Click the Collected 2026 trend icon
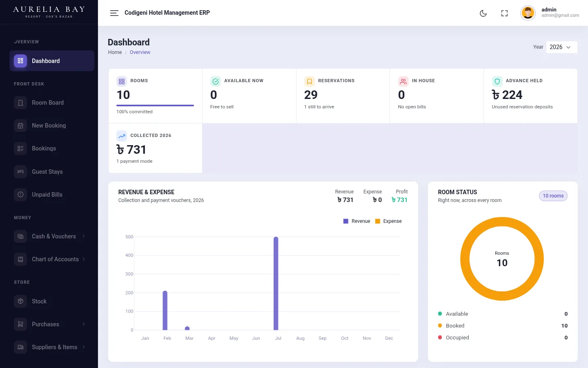Viewport: 588px width, 368px height. 122,136
